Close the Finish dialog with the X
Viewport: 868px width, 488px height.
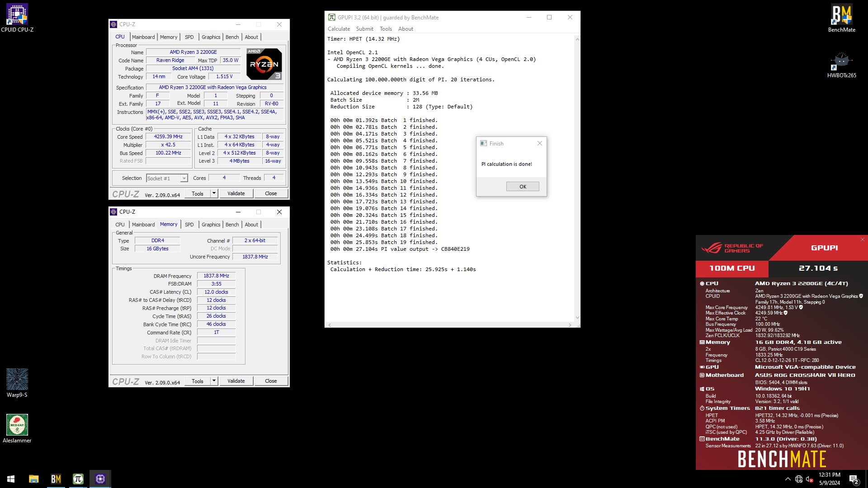539,144
